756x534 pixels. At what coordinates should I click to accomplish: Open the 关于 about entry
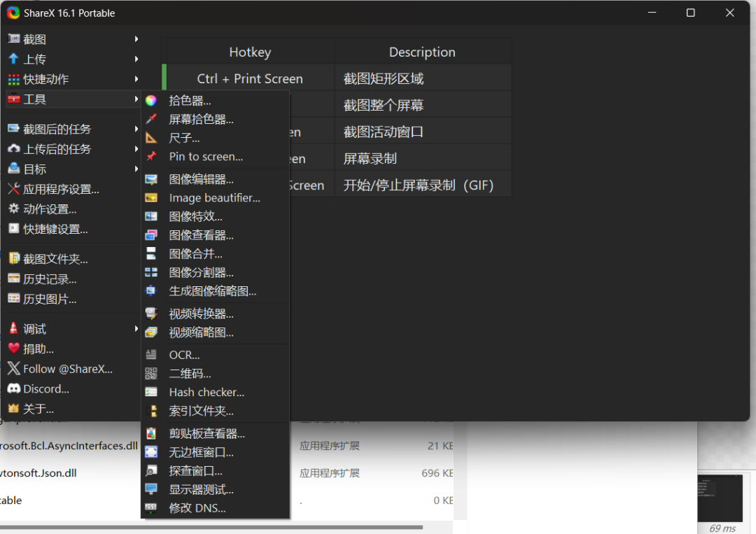point(72,409)
